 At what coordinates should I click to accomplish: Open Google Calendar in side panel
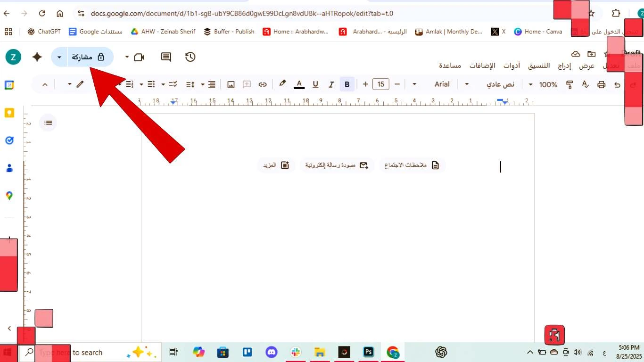9,85
